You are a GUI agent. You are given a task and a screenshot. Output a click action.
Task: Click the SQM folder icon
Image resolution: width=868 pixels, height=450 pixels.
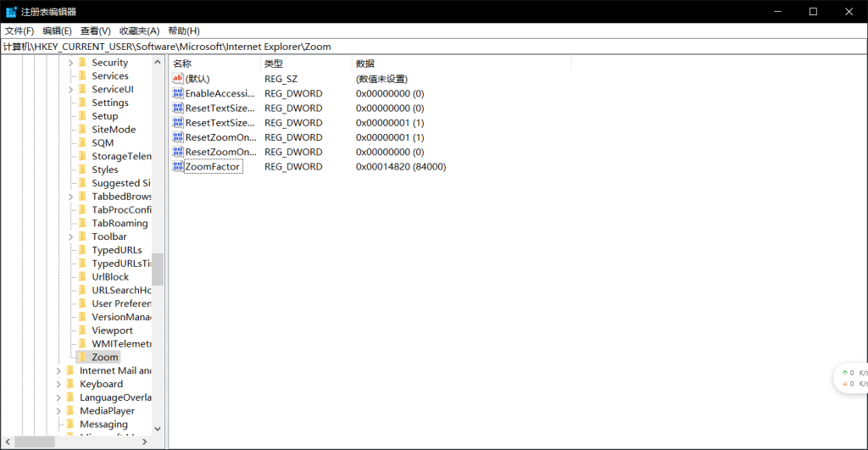[83, 143]
